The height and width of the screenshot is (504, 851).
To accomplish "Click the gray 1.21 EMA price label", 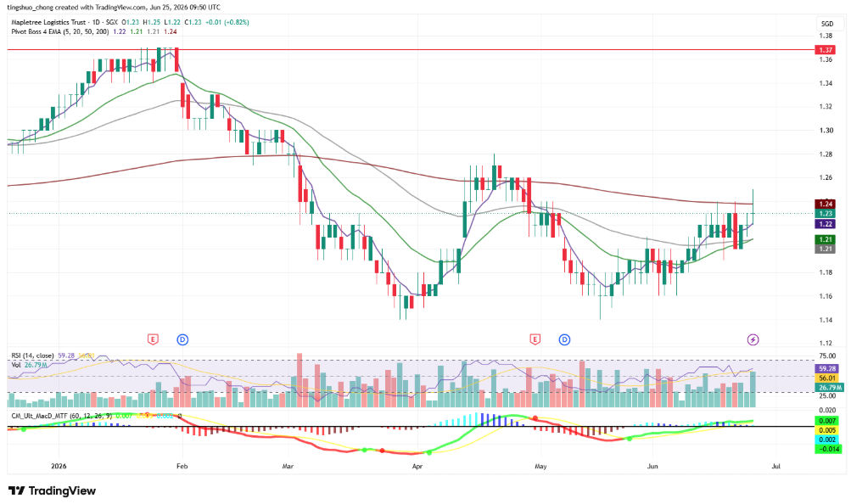I will point(826,249).
